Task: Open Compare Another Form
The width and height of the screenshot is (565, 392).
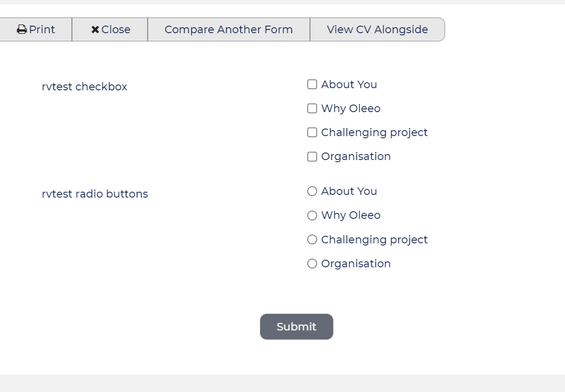Action: tap(229, 29)
